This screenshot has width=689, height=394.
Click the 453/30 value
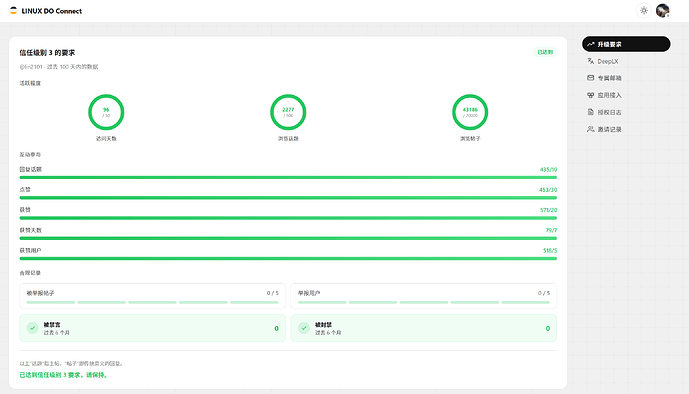point(548,190)
